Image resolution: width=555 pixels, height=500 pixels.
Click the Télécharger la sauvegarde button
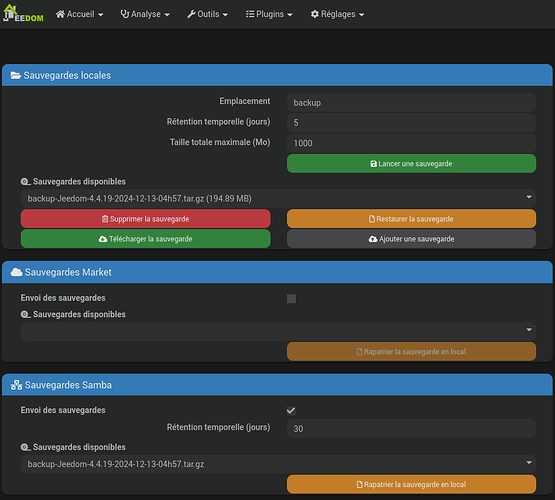[145, 239]
